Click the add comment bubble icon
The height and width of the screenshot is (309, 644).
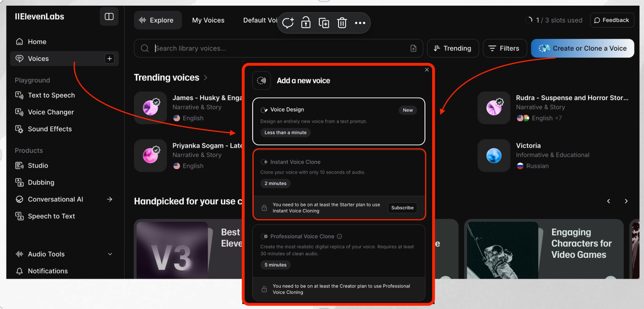click(x=288, y=23)
